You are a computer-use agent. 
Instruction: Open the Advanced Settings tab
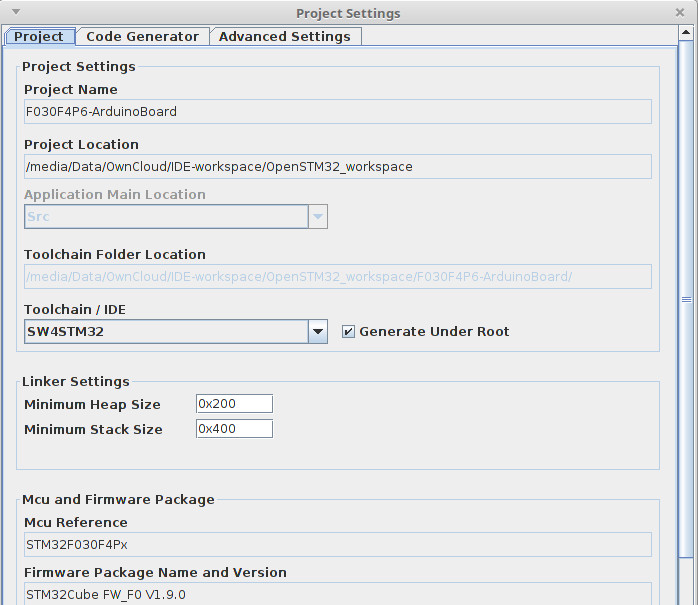click(285, 36)
